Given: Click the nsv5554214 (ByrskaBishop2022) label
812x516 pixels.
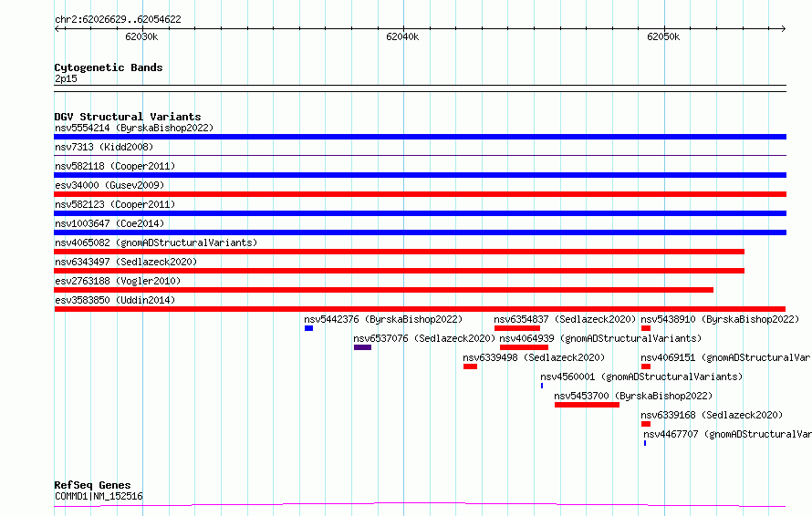Looking at the screenshot, I should (134, 128).
